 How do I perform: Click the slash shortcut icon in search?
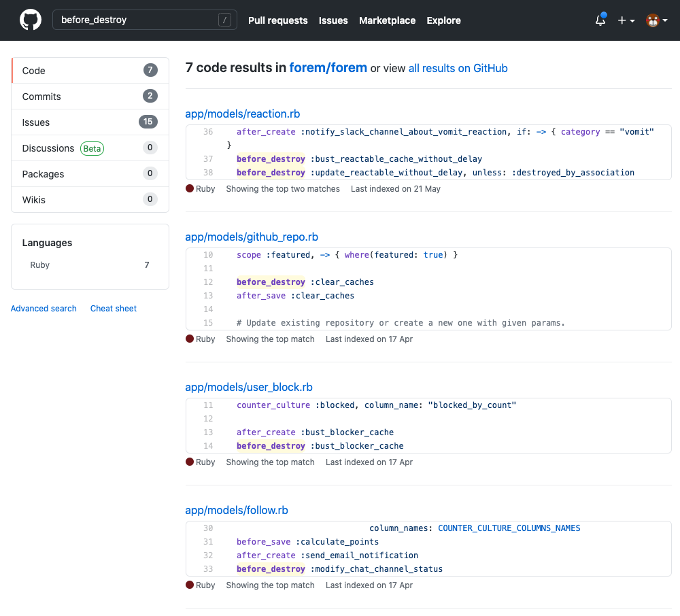tap(224, 20)
